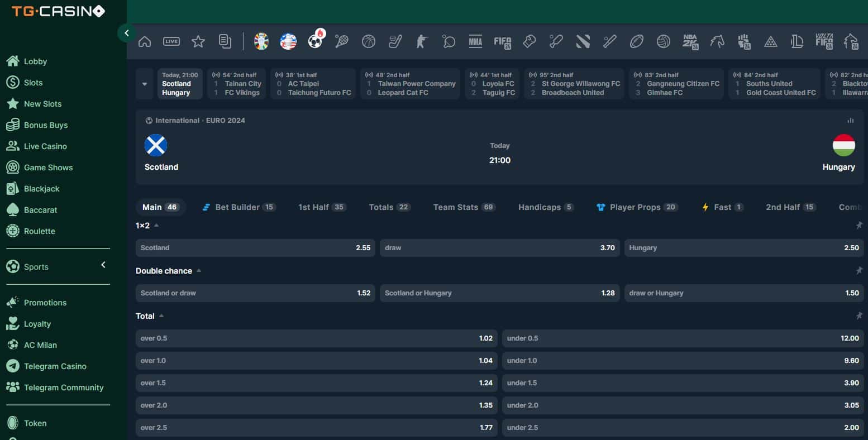Select the cricket bat icon
This screenshot has height=440, width=868.
(x=556, y=41)
